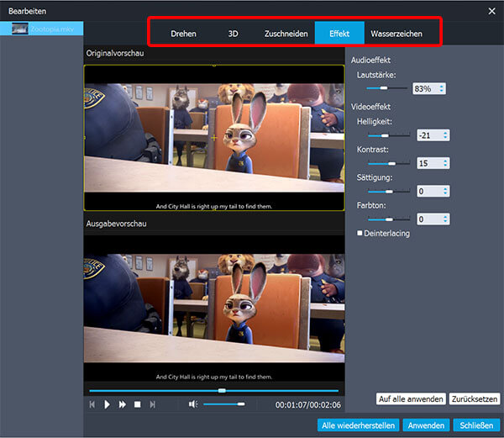The height and width of the screenshot is (438, 504).
Task: Mute the preview speaker icon
Action: 193,404
